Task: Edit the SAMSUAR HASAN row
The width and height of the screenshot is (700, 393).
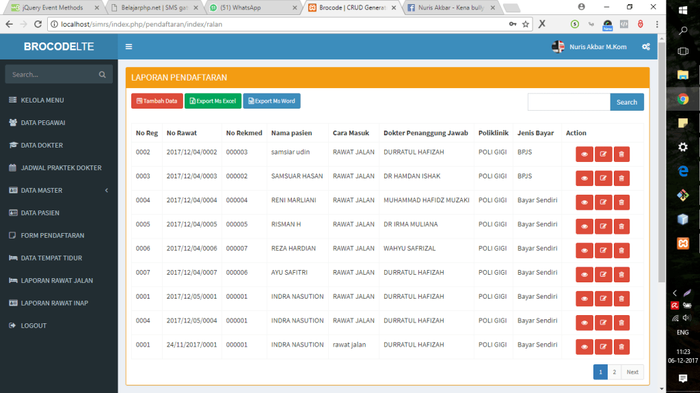Action: 603,178
